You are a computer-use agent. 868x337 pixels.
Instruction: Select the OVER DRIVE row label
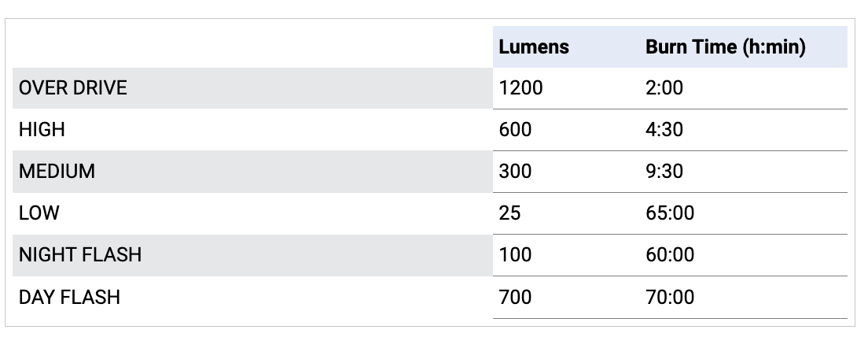coord(73,88)
